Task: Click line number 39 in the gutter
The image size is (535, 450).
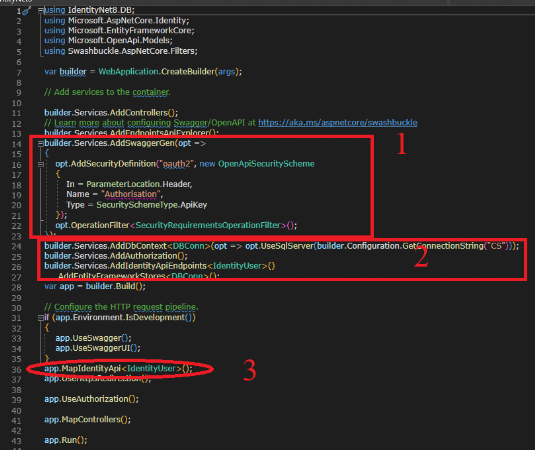Action: click(x=16, y=400)
